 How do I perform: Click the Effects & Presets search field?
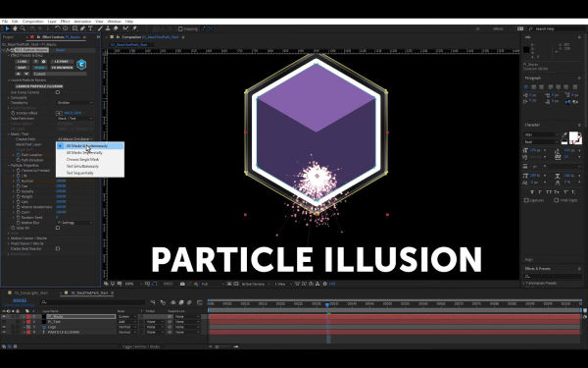(553, 277)
